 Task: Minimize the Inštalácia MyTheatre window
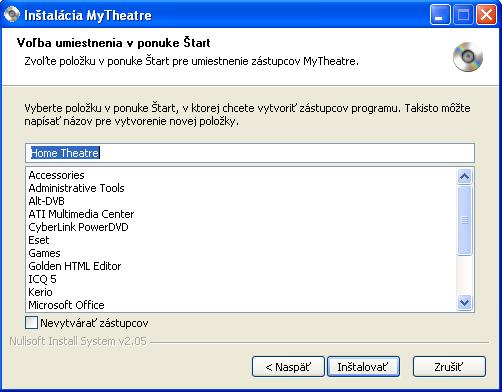click(x=440, y=15)
